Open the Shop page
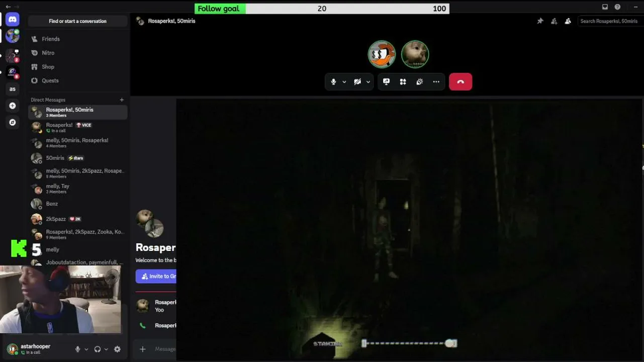The width and height of the screenshot is (644, 362). pos(78,67)
